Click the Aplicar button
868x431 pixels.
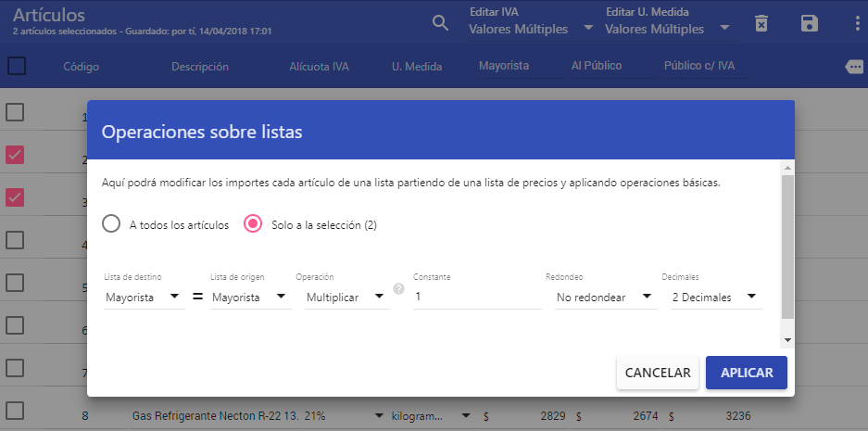(747, 373)
